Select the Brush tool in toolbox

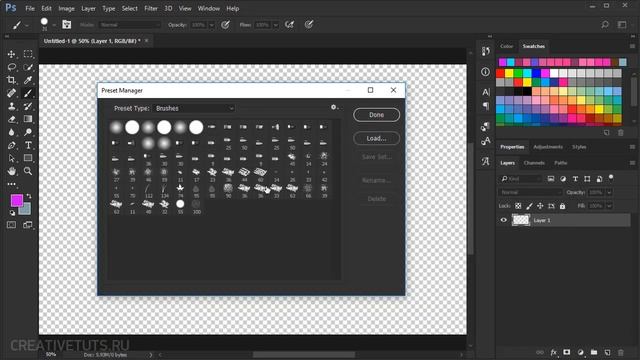28,93
